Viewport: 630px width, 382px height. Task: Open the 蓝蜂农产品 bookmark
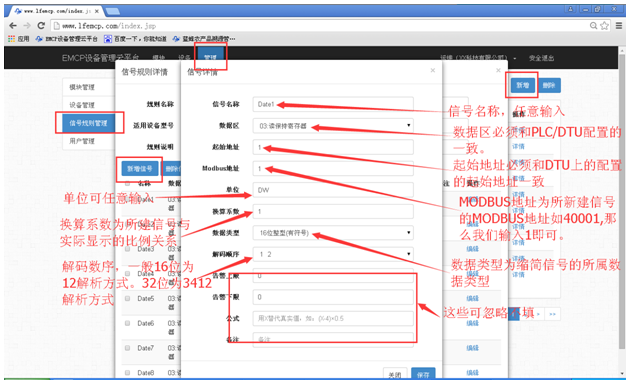pyautogui.click(x=204, y=39)
